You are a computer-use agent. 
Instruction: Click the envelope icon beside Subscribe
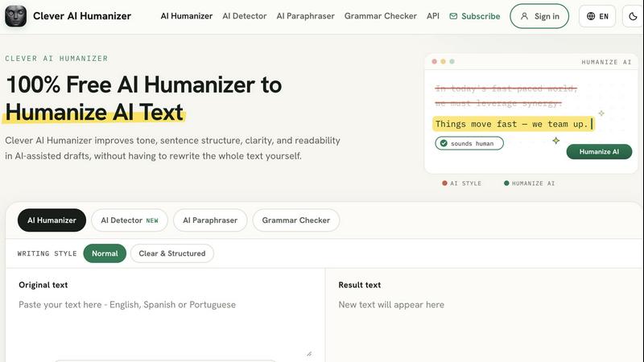click(453, 16)
